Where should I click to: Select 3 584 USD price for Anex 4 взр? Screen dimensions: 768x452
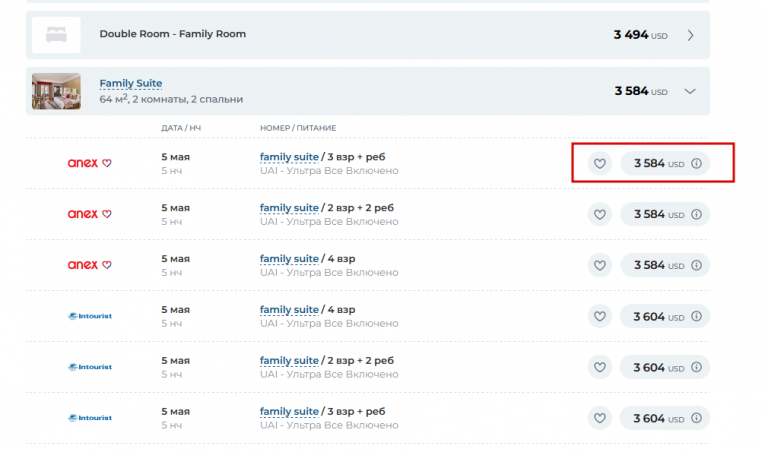[x=665, y=265]
